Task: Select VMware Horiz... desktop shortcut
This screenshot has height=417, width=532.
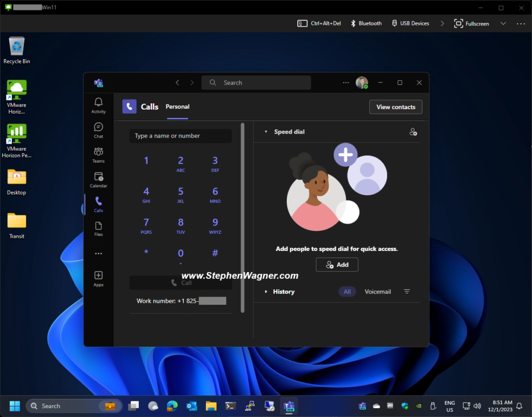Action: pos(17,97)
